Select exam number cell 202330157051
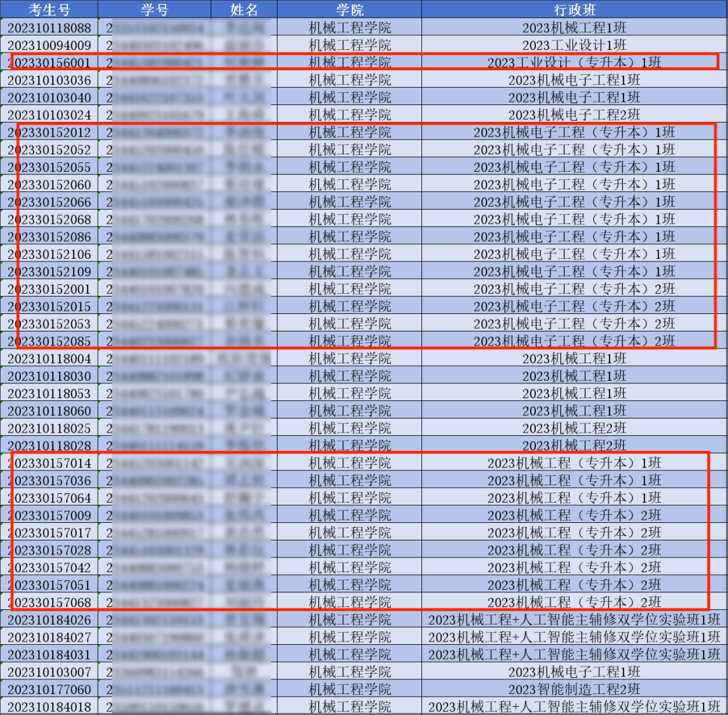 click(49, 584)
